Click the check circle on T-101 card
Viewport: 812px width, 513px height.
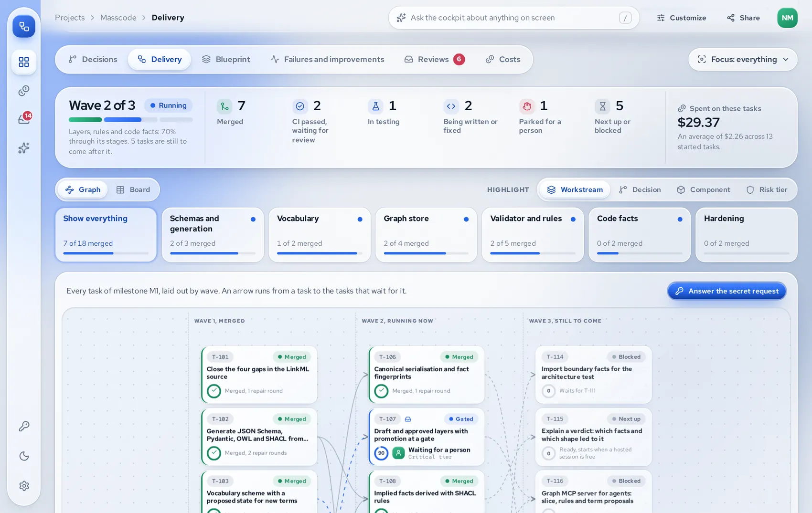pyautogui.click(x=214, y=391)
